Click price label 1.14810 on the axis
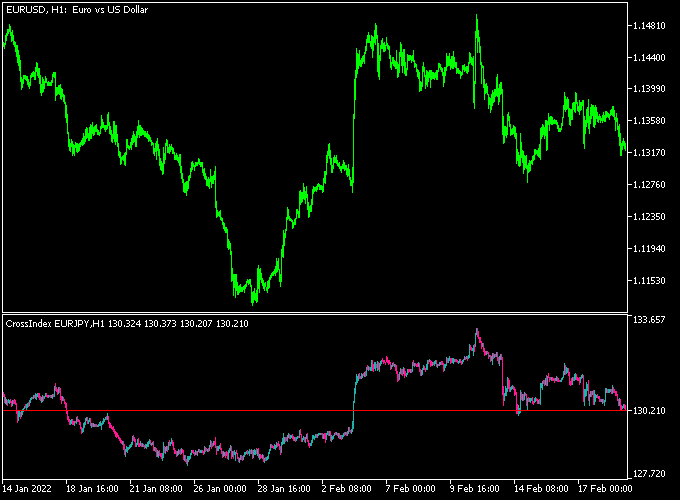680x500 pixels. (649, 26)
